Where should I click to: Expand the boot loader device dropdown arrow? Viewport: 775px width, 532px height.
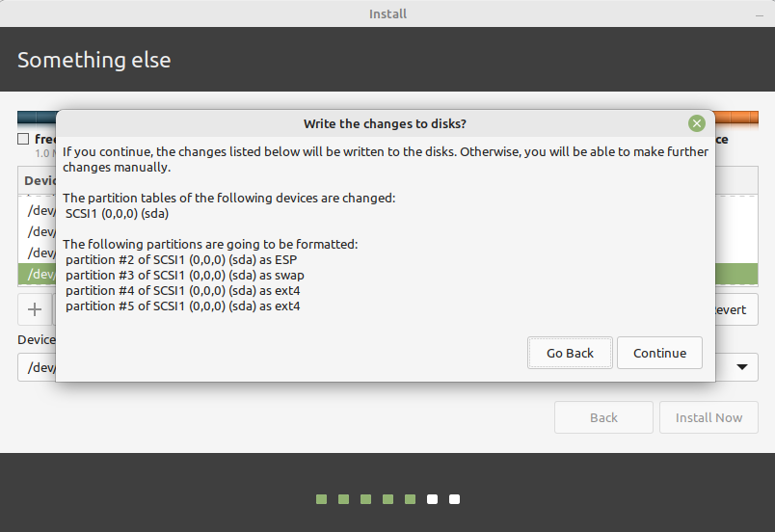pyautogui.click(x=742, y=367)
